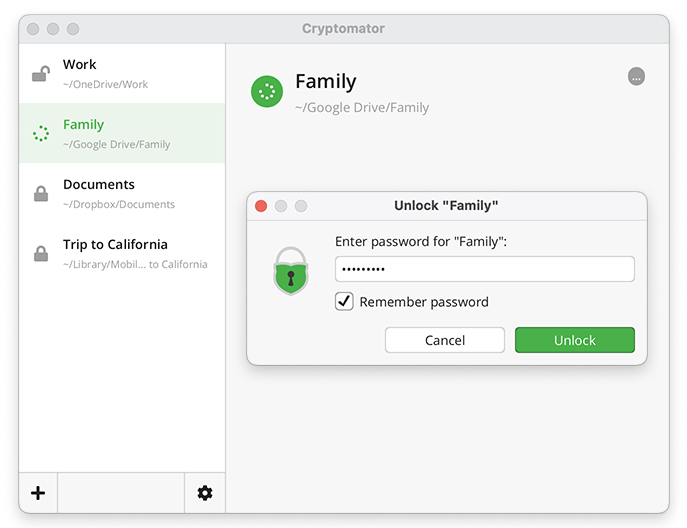Click the unlocked padlock icon beside Work

tap(41, 74)
